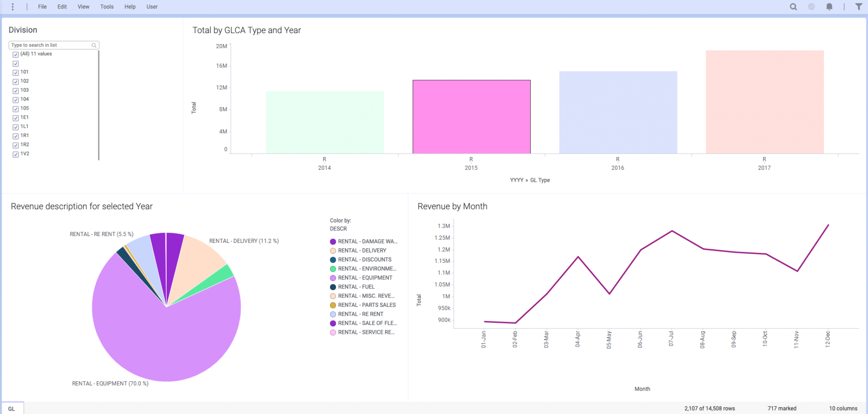Open the Help menu
The width and height of the screenshot is (868, 414).
pyautogui.click(x=130, y=6)
